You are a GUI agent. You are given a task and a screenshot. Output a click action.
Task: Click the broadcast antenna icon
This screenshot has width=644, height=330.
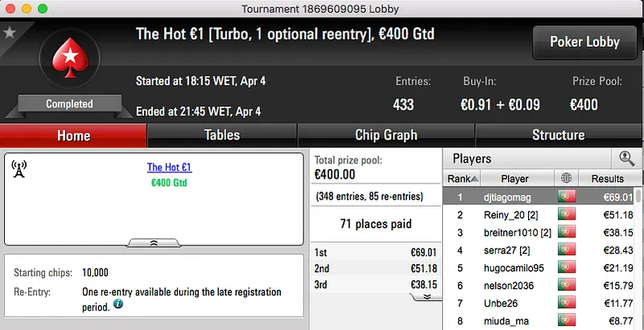[20, 169]
